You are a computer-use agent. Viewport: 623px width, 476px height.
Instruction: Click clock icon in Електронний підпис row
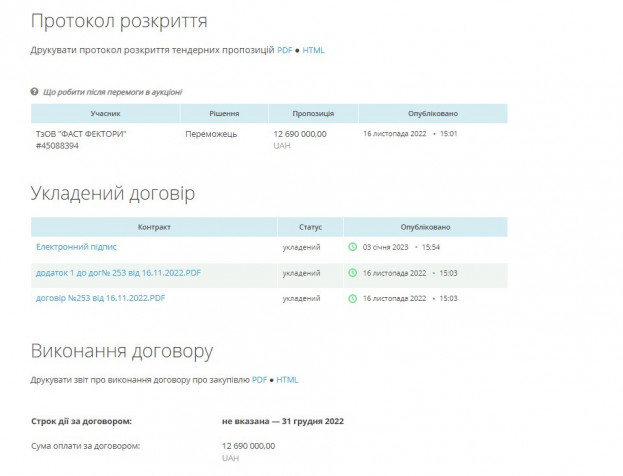coord(352,246)
